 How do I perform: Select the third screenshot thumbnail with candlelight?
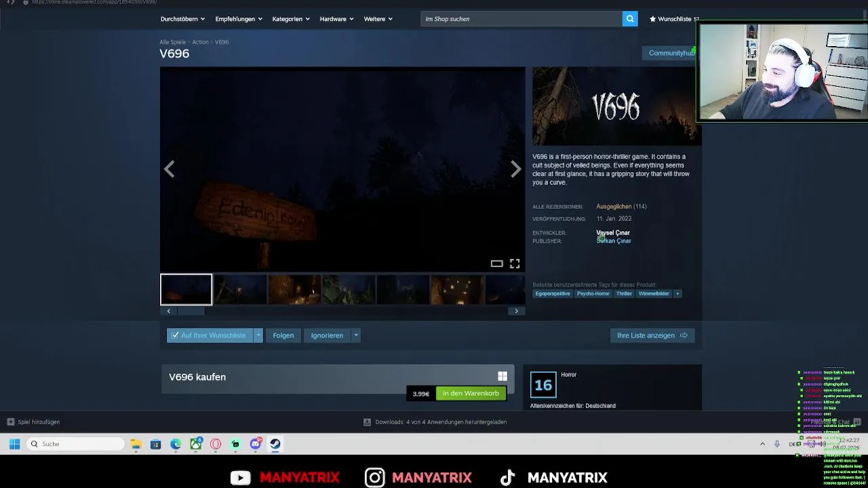point(294,289)
